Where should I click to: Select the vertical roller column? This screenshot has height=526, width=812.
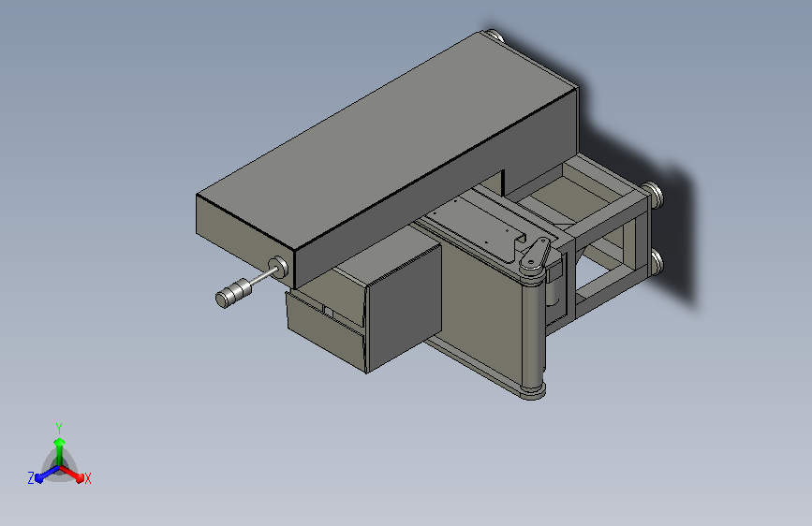[533, 334]
